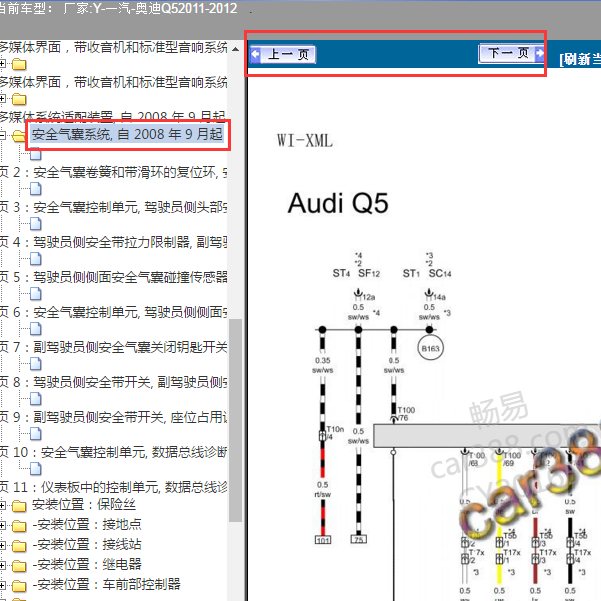Select 安装位置：保险丝 tree label
The width and height of the screenshot is (601, 601).
coord(84,505)
